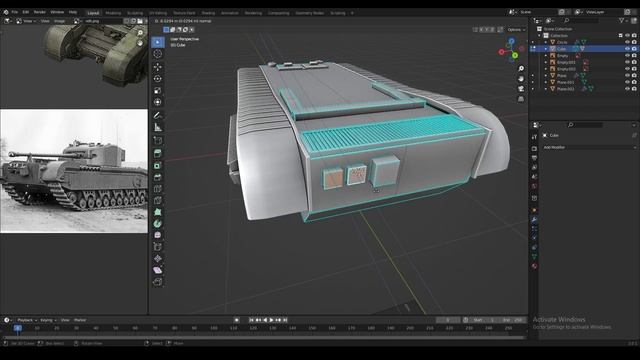The width and height of the screenshot is (640, 360).
Task: Select the Transform tool
Action: 158,102
